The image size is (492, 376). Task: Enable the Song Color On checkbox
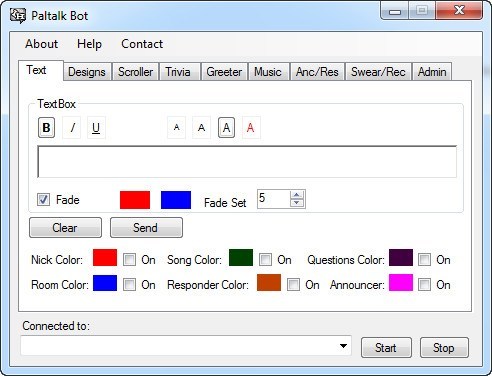tap(265, 259)
